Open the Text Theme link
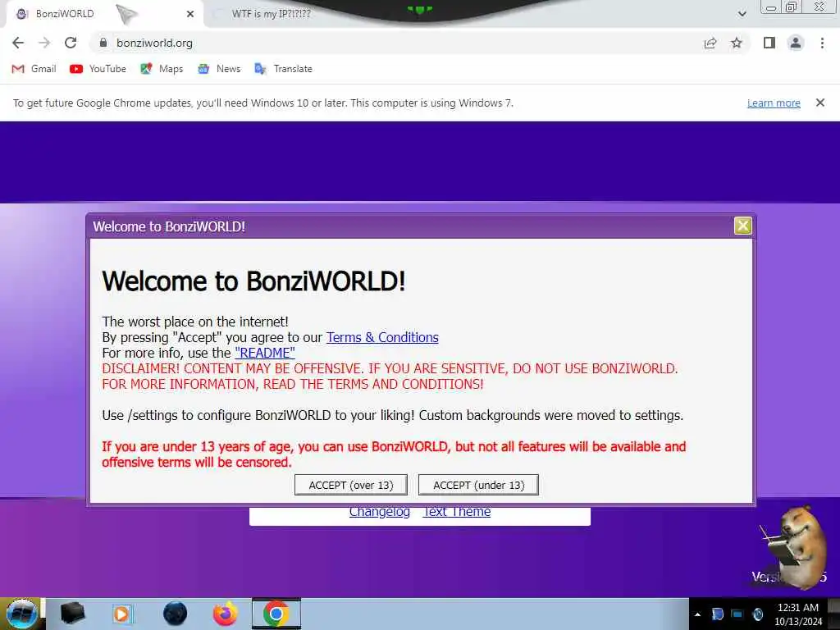 point(456,512)
